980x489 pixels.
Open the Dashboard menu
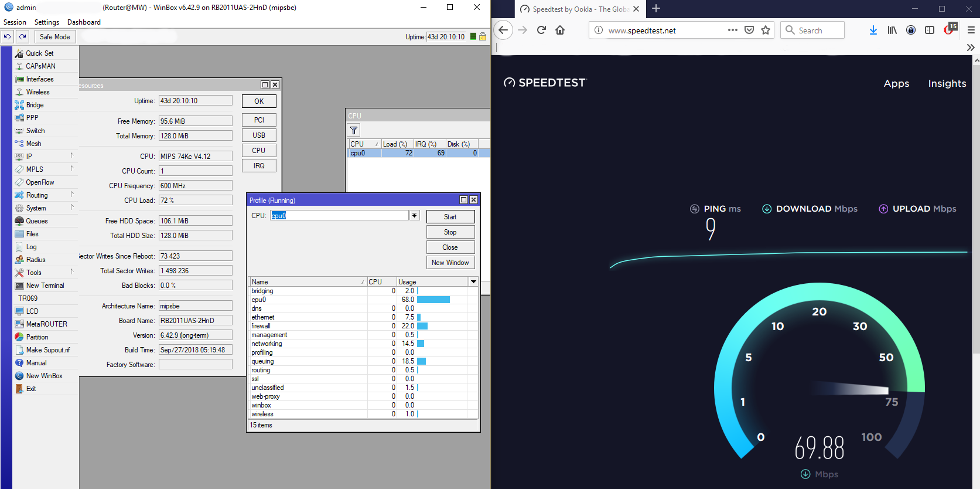point(84,22)
